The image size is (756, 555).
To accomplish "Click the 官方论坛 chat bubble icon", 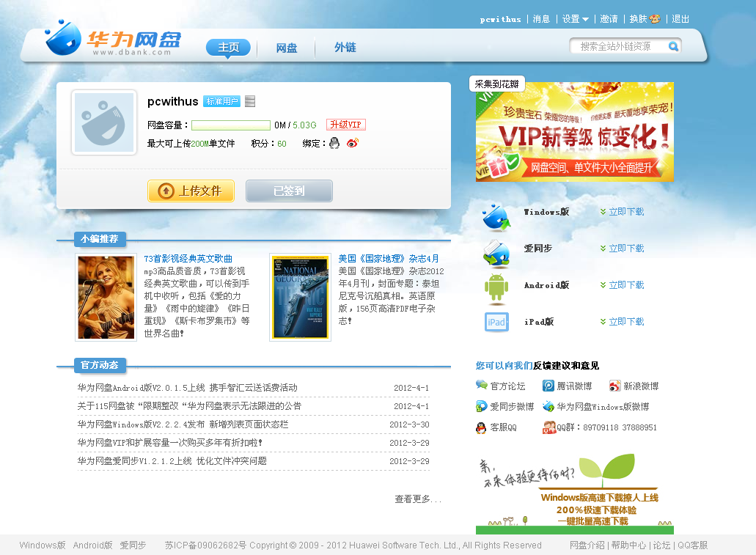I will (x=481, y=385).
